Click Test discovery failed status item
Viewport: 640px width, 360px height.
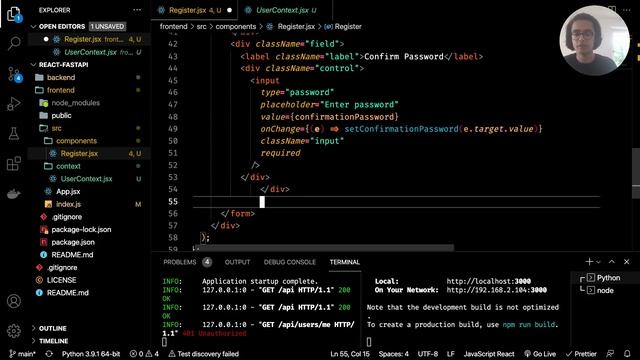203,354
